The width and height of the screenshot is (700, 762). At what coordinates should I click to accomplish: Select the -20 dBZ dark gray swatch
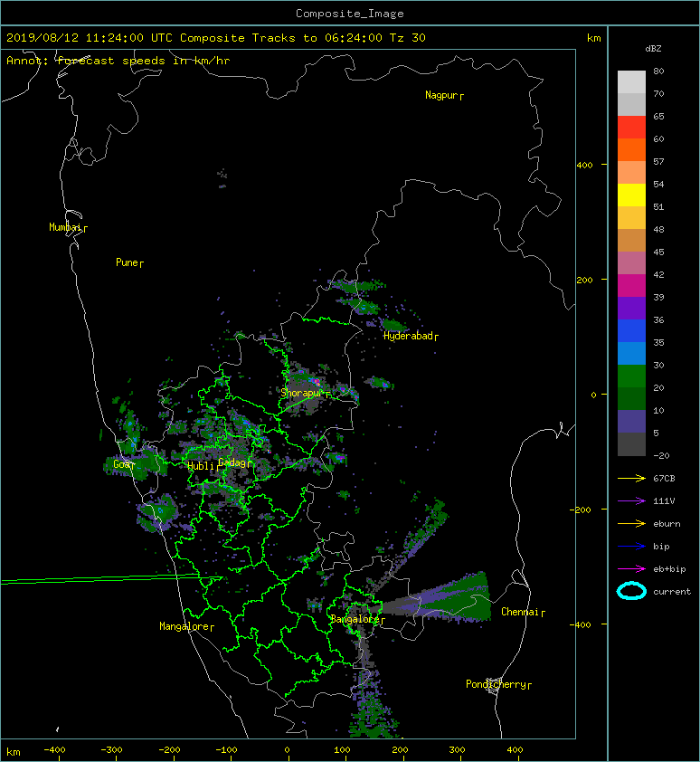coord(631,443)
